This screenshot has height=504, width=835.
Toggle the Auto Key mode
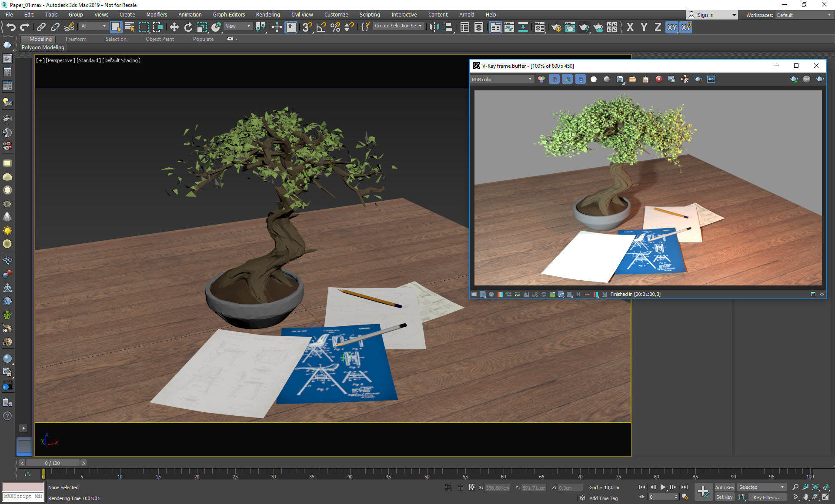[x=725, y=487]
